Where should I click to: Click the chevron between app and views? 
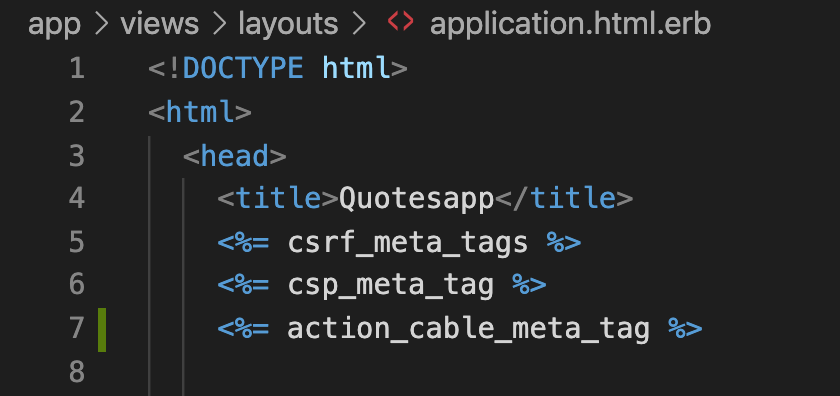[x=101, y=24]
